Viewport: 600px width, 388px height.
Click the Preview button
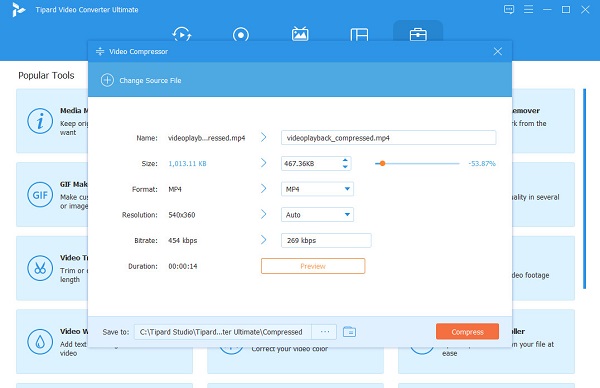[313, 266]
